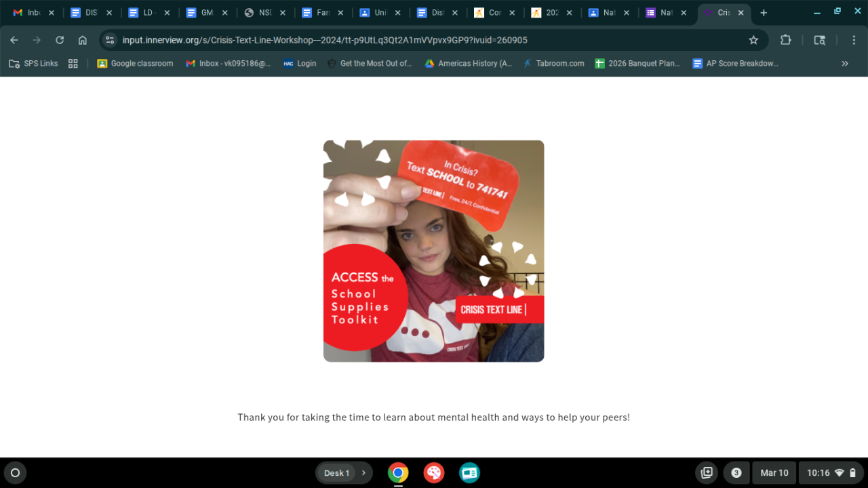Click the browser forward arrow
This screenshot has height=488, width=868.
[x=37, y=40]
